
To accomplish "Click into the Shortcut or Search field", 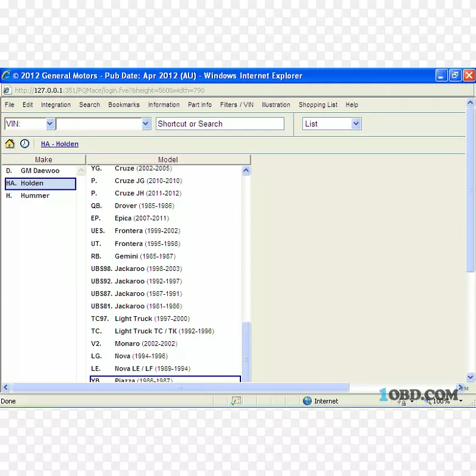I will tap(220, 124).
